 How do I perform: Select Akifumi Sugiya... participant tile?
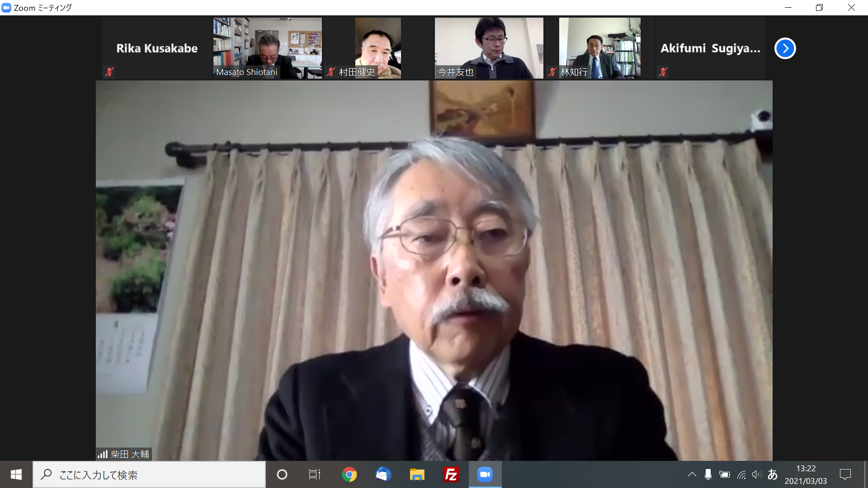pos(711,48)
